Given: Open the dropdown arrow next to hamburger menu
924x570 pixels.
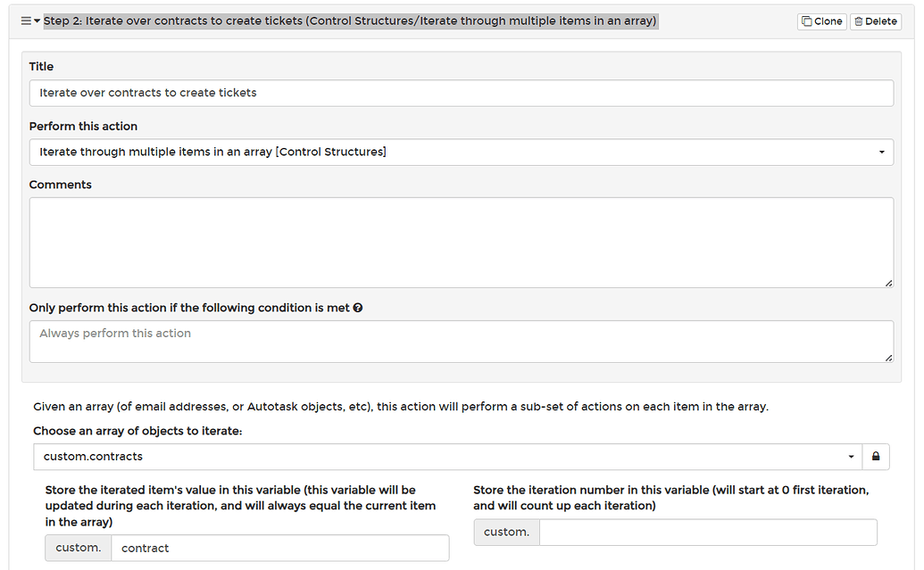Looking at the screenshot, I should click(x=37, y=21).
